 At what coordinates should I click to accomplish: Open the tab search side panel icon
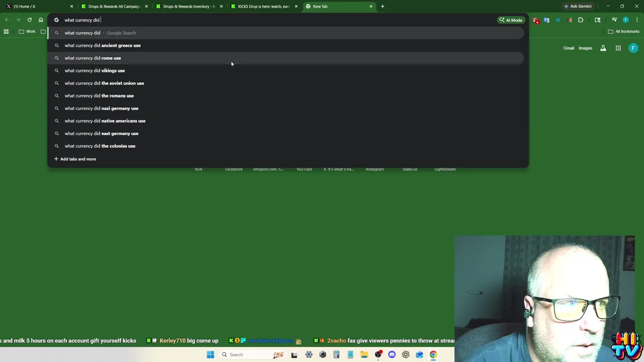pyautogui.click(x=597, y=20)
